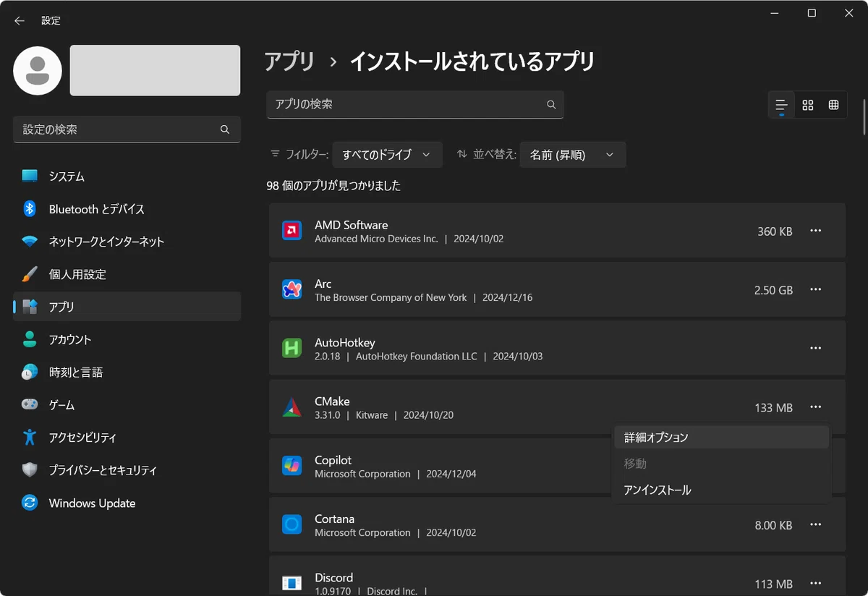Open ゲーム category

point(127,405)
